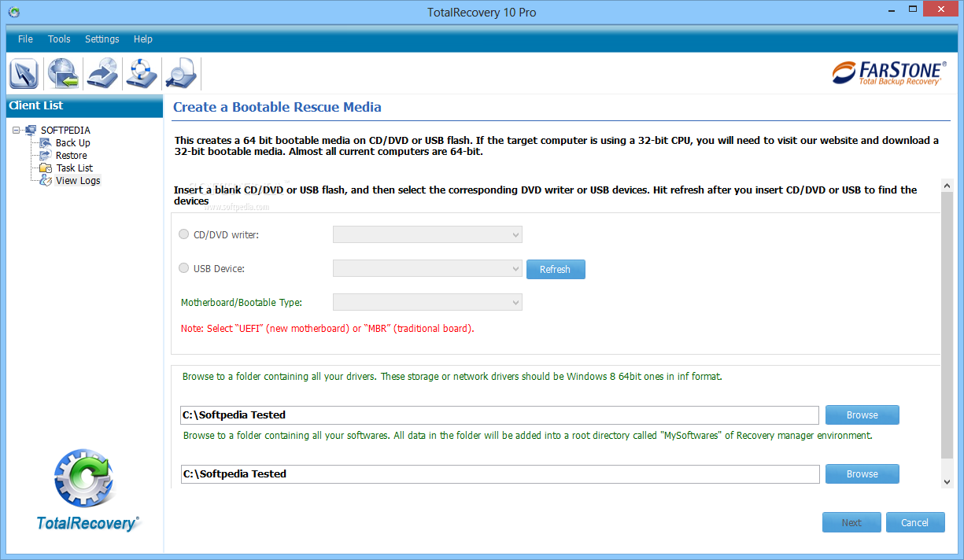Open the Tools menu
The image size is (964, 560).
pyautogui.click(x=59, y=39)
